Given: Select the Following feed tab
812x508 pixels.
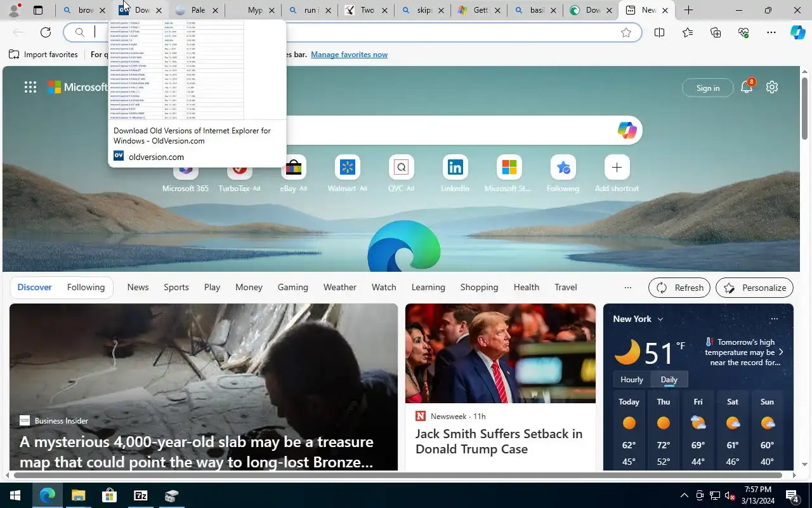Looking at the screenshot, I should click(86, 287).
